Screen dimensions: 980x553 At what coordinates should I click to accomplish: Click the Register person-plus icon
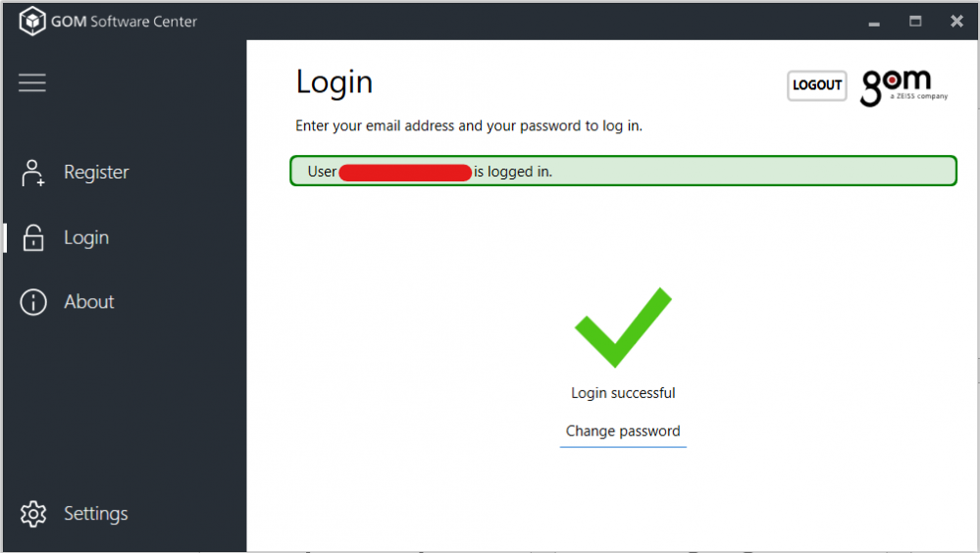(33, 173)
